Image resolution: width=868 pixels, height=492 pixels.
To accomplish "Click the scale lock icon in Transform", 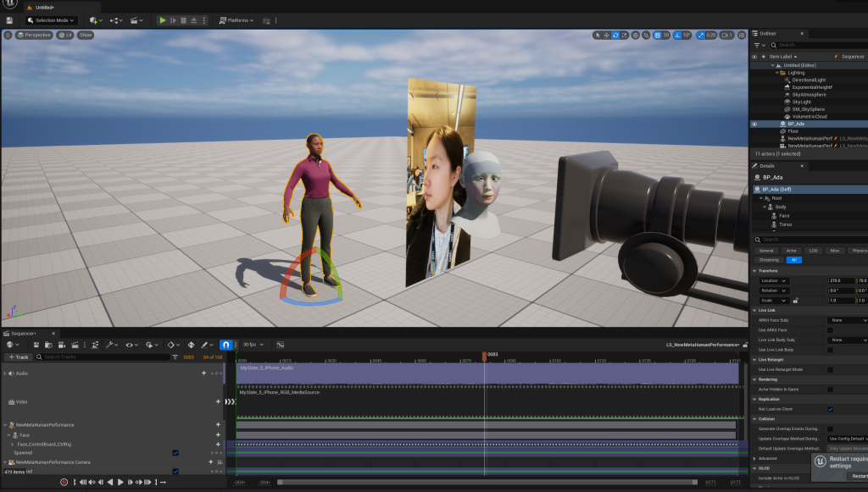I will [x=795, y=301].
